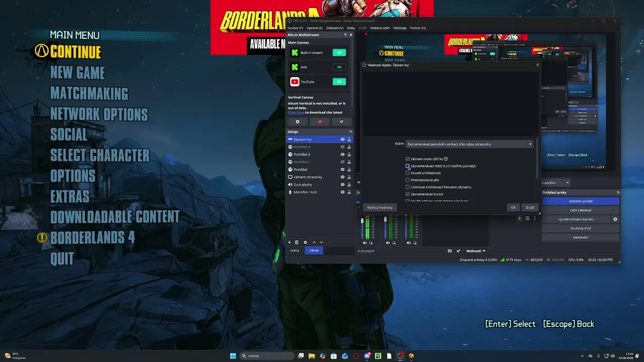Open the Režim capture mode dropdown
The height and width of the screenshot is (362, 644).
click(469, 144)
